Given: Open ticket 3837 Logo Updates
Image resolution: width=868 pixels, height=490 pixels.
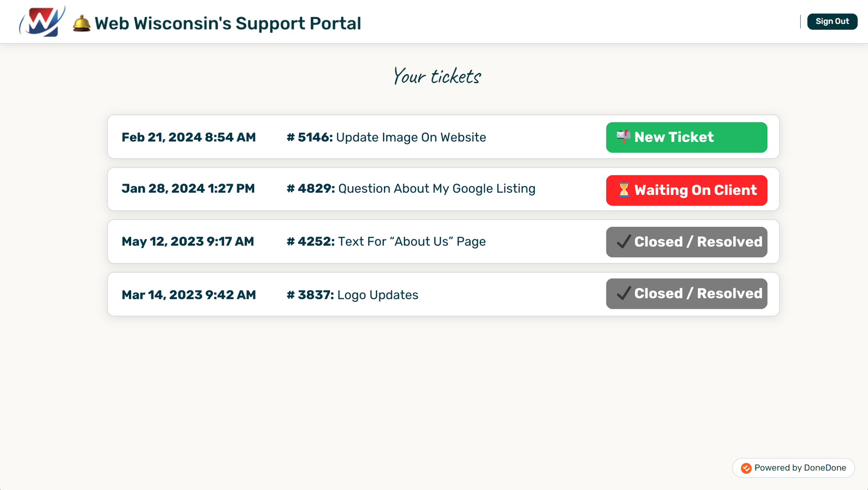Looking at the screenshot, I should click(x=443, y=294).
